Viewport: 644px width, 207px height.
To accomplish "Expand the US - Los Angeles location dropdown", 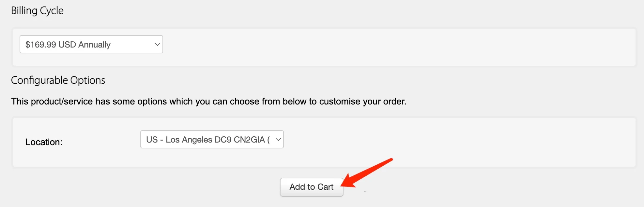I will [212, 139].
